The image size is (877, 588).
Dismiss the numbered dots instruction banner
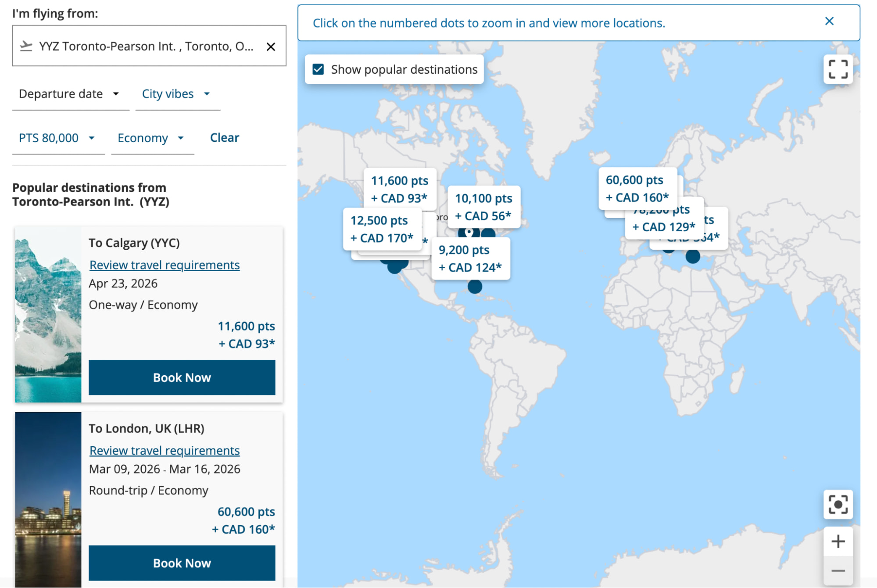coord(829,21)
